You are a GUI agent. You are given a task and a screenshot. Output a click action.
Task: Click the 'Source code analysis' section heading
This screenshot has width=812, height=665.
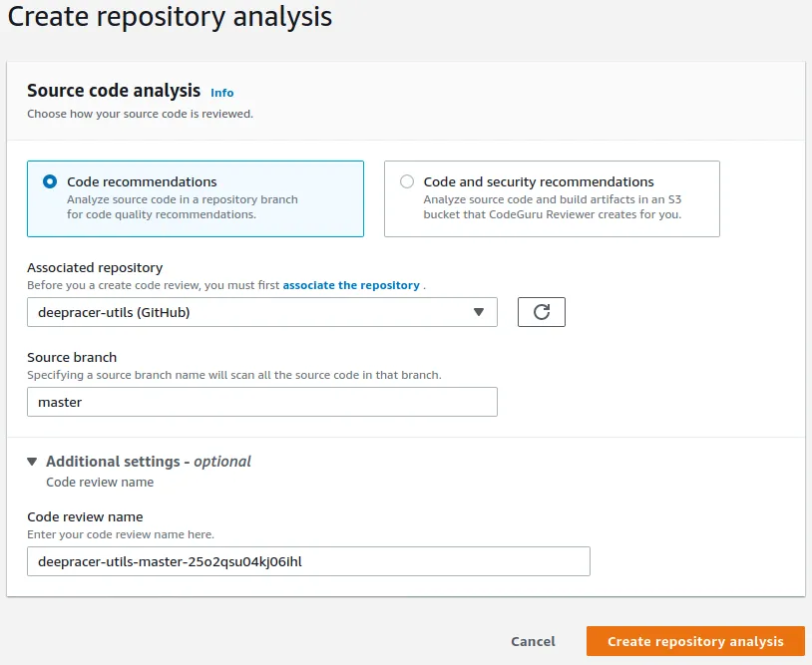click(114, 91)
